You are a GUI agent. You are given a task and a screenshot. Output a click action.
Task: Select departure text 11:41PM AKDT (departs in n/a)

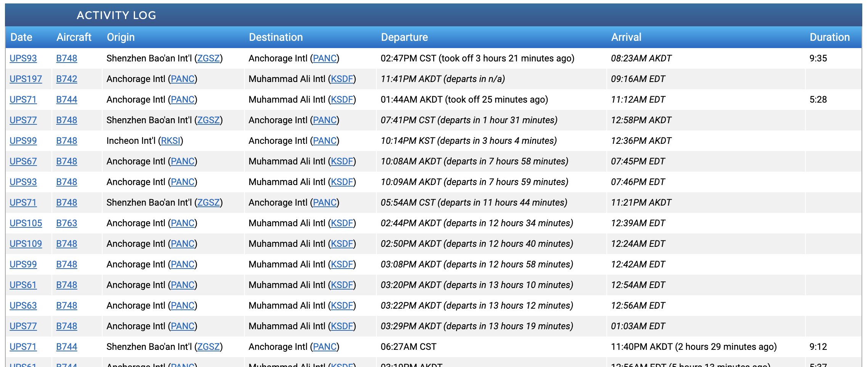(x=443, y=79)
